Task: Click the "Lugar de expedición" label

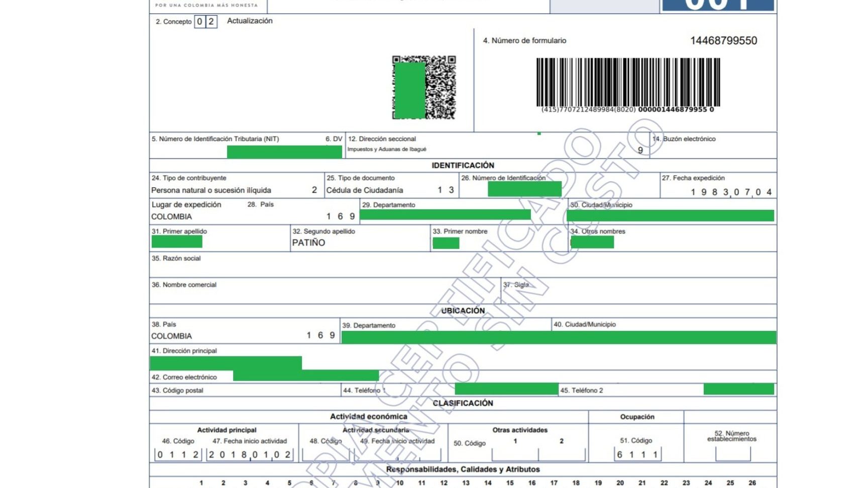Action: 186,204
